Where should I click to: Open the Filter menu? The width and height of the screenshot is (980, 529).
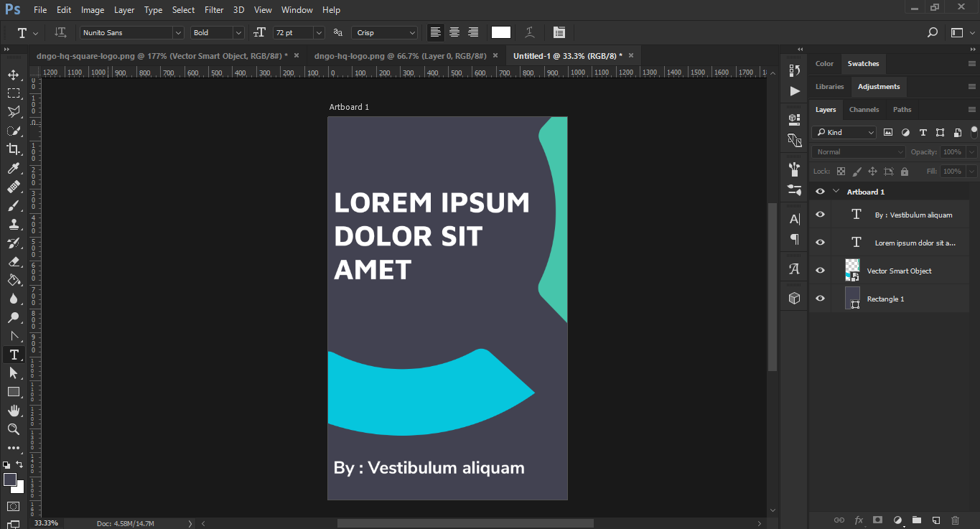click(x=214, y=10)
